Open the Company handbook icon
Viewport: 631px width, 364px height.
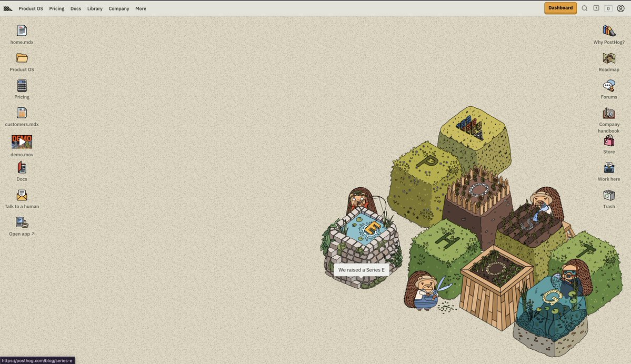point(609,113)
